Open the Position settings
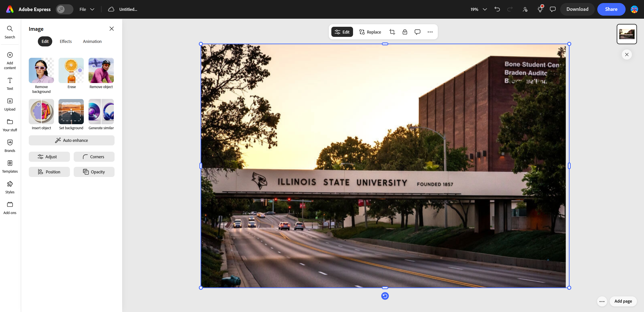Viewport: 644px width, 312px height. 49,172
